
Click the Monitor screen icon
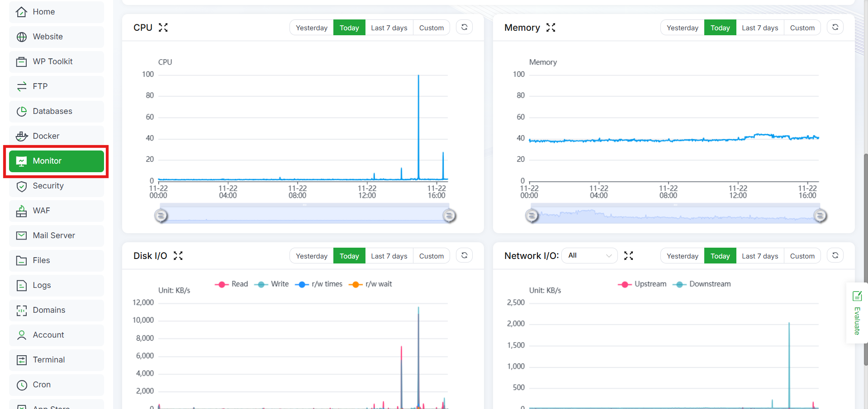pos(21,161)
